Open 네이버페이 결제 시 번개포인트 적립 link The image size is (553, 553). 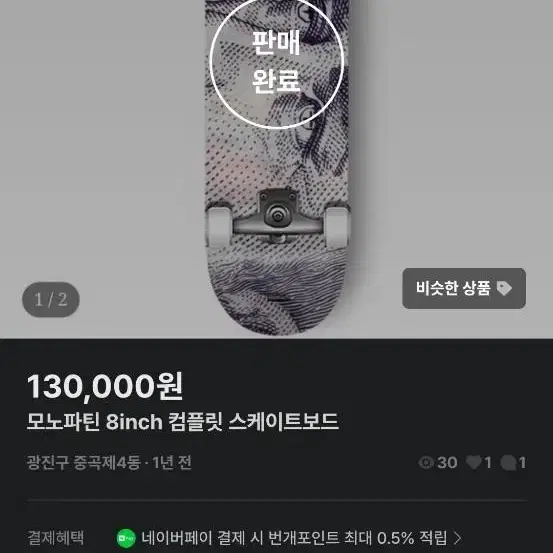(294, 538)
